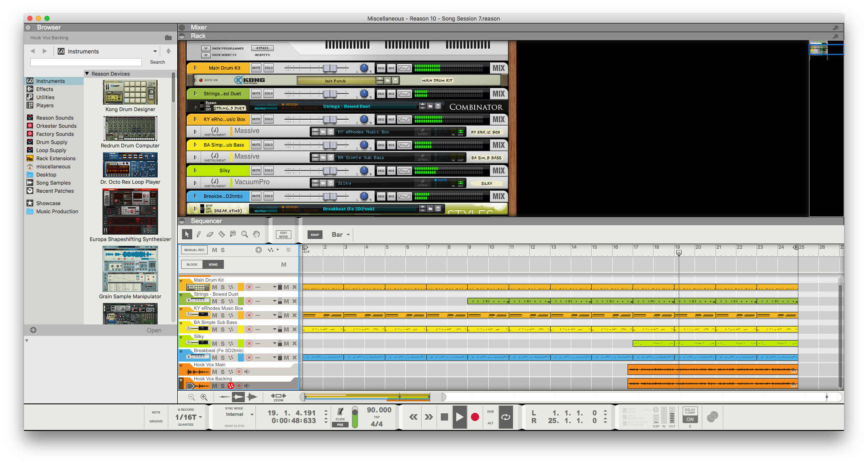Unfold the Silky VacuumPro instrument device
Image resolution: width=868 pixels, height=465 pixels.
click(195, 183)
